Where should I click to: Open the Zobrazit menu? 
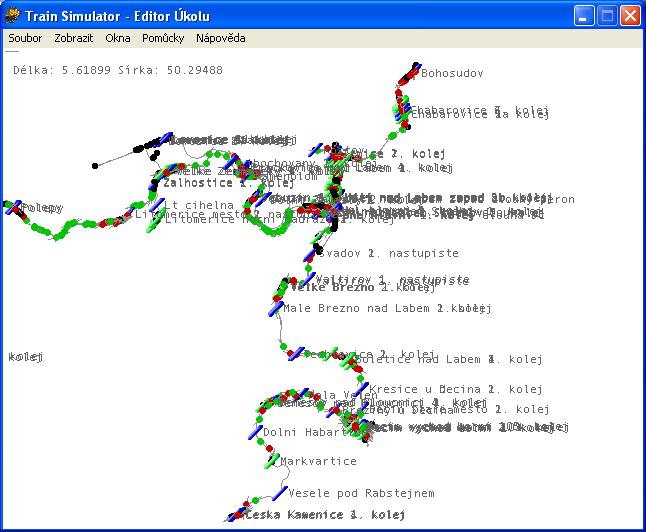tap(74, 38)
